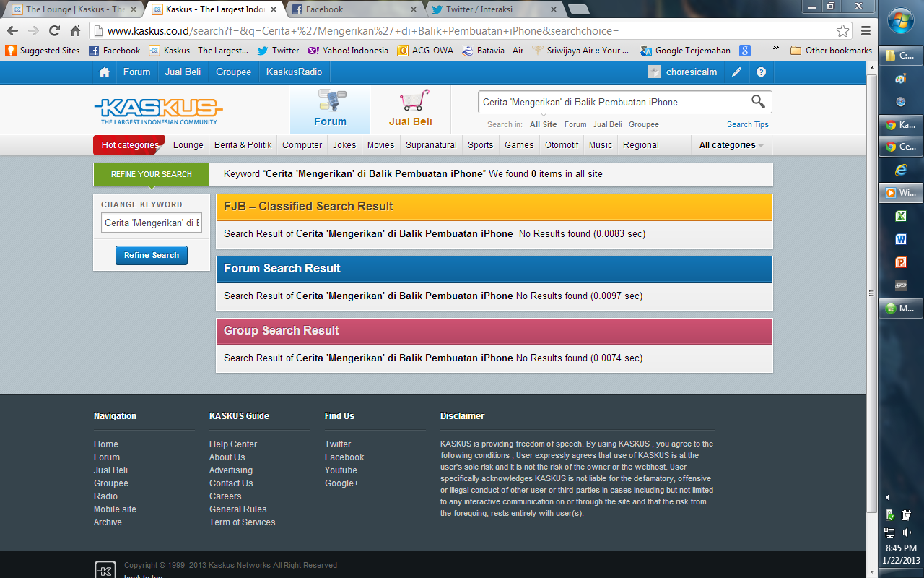Viewport: 924px width, 578px height.
Task: Open Berita & Politik category
Action: [243, 145]
